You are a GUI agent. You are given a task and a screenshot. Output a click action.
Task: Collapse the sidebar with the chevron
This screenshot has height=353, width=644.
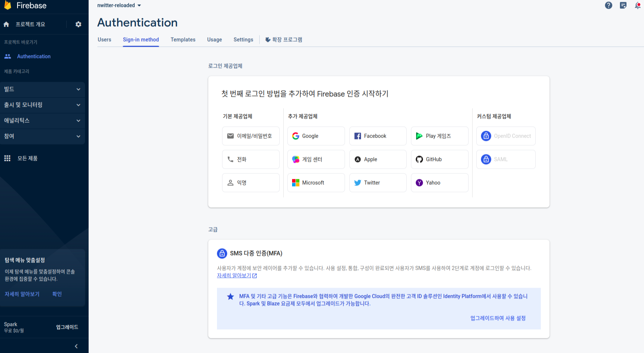tap(76, 346)
